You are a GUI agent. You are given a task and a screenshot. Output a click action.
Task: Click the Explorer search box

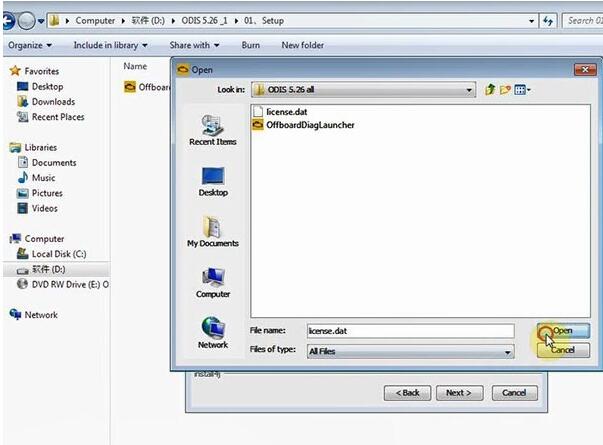(x=583, y=21)
